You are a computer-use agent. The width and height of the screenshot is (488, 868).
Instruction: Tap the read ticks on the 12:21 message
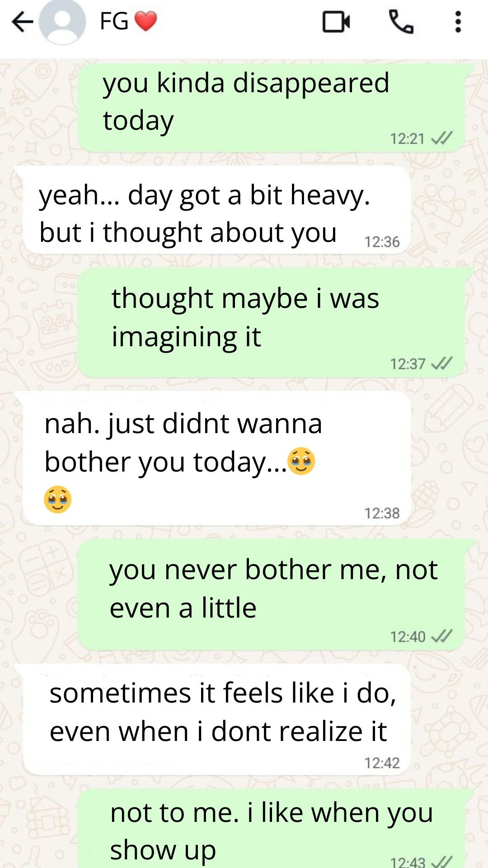point(442,138)
